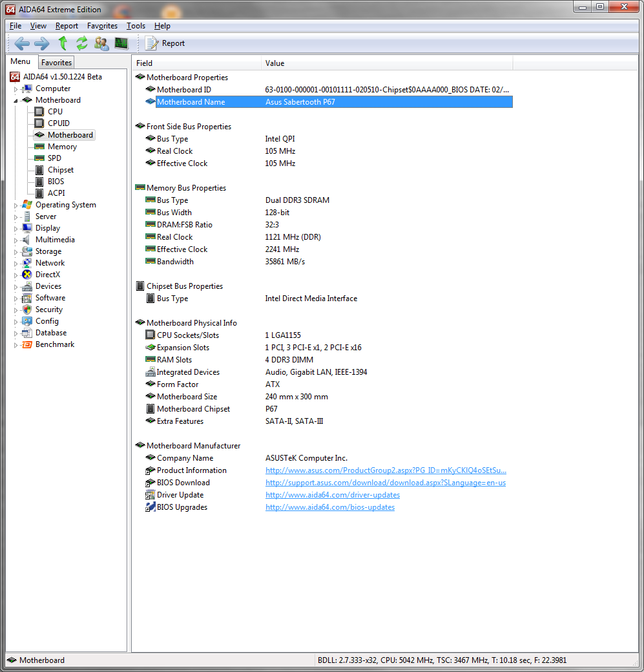
Task: Select the CPU tree item
Action: [55, 111]
